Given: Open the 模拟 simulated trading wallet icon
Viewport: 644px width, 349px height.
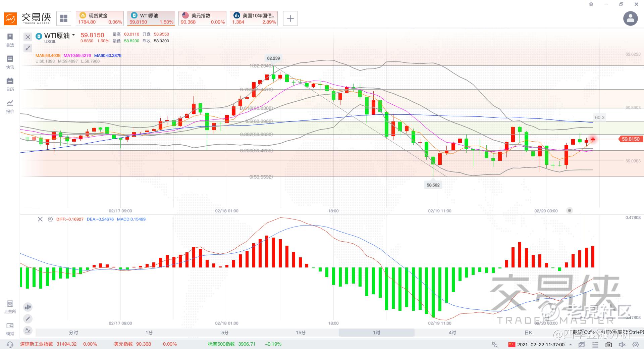Looking at the screenshot, I should tap(10, 329).
